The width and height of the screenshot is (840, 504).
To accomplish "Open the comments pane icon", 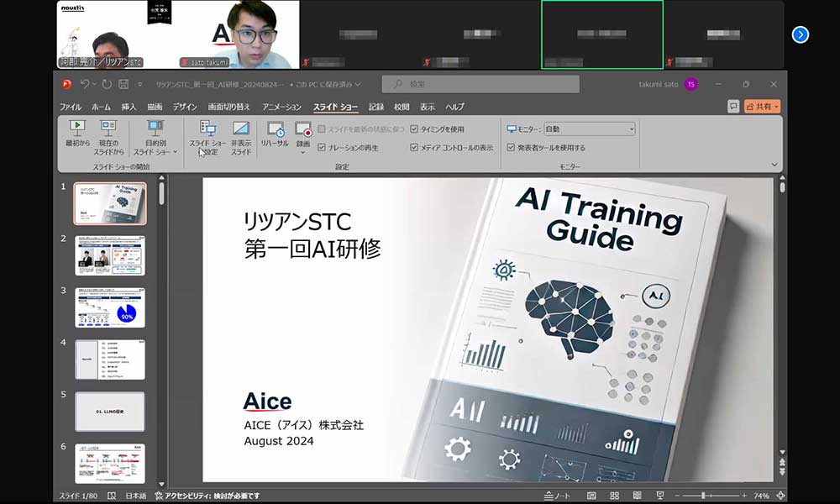I will (x=733, y=107).
